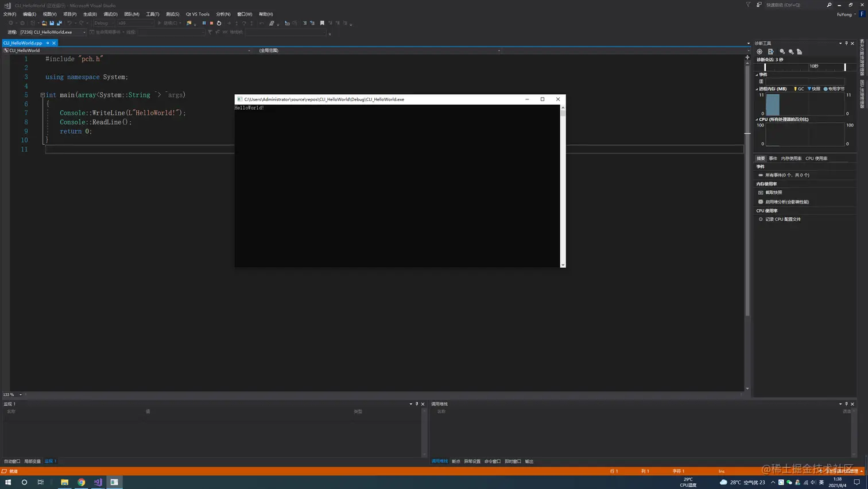The height and width of the screenshot is (489, 868).
Task: Toggle bookmark using the bookmark flag icon
Action: [322, 23]
